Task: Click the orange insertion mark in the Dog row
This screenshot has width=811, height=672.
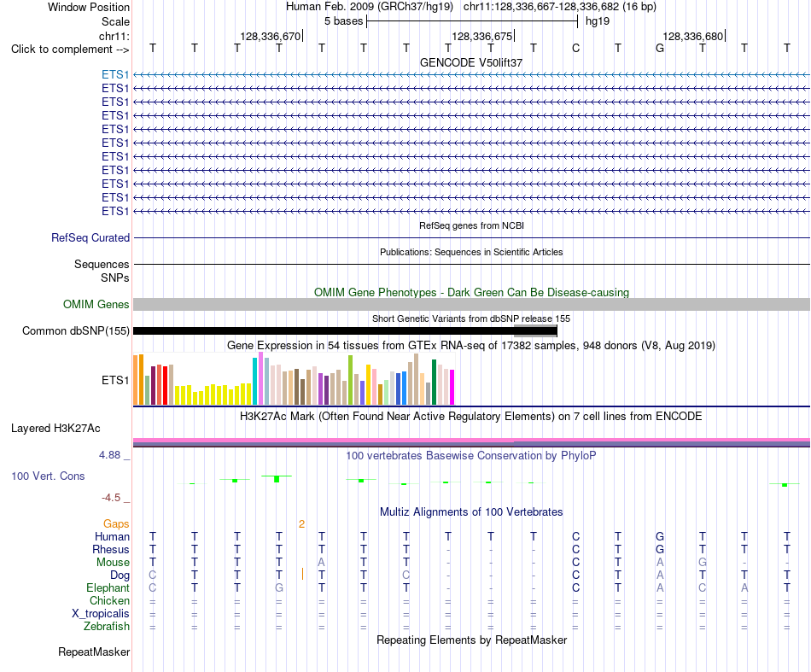Action: point(302,574)
